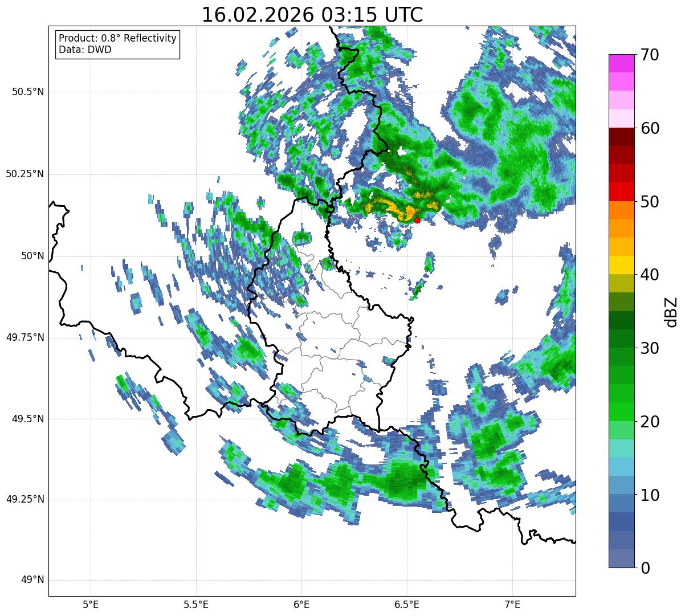Image resolution: width=685 pixels, height=616 pixels.
Task: Click the dBZ colorbar axis label
Action: coord(671,311)
